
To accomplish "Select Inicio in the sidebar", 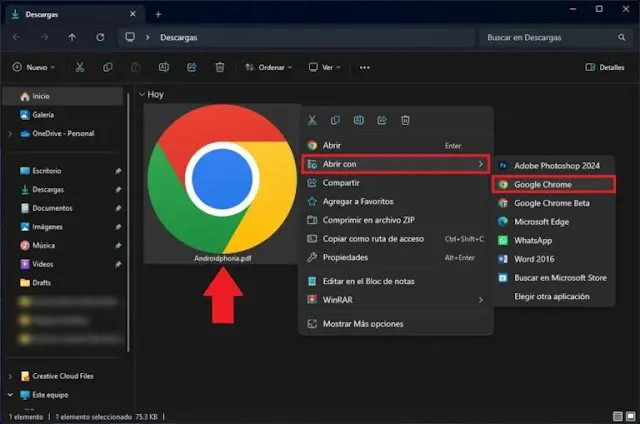I will tap(63, 96).
